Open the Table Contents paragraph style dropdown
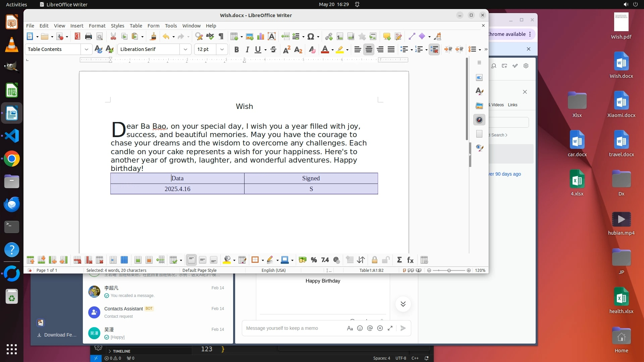The image size is (644, 362). [x=86, y=49]
